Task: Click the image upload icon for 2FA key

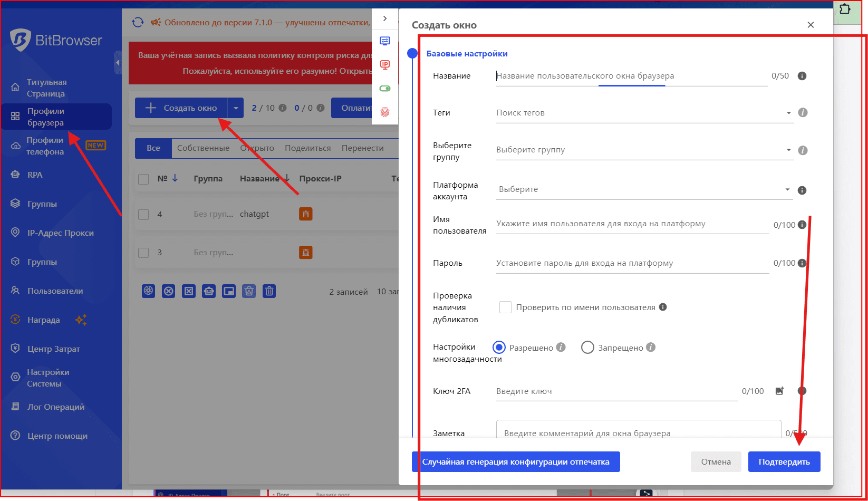Action: coord(779,391)
